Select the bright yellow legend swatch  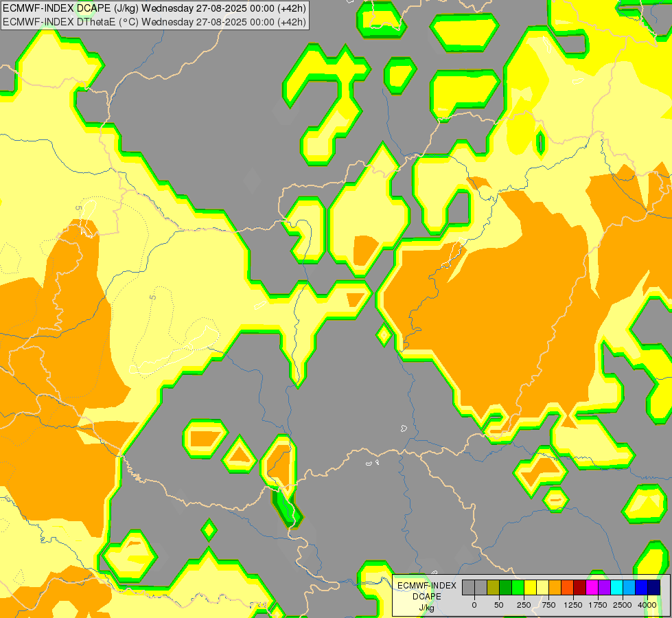530,587
